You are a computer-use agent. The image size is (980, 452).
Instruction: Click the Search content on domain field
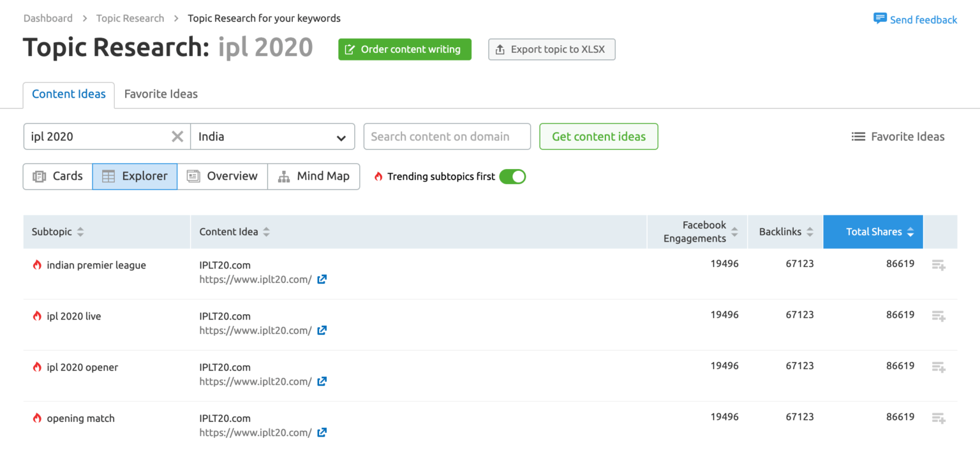(x=447, y=136)
